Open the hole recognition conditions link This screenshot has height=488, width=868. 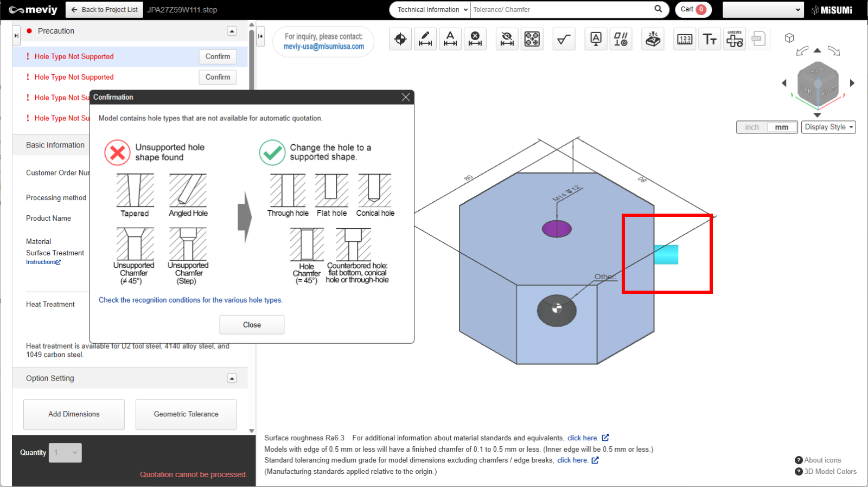[190, 300]
